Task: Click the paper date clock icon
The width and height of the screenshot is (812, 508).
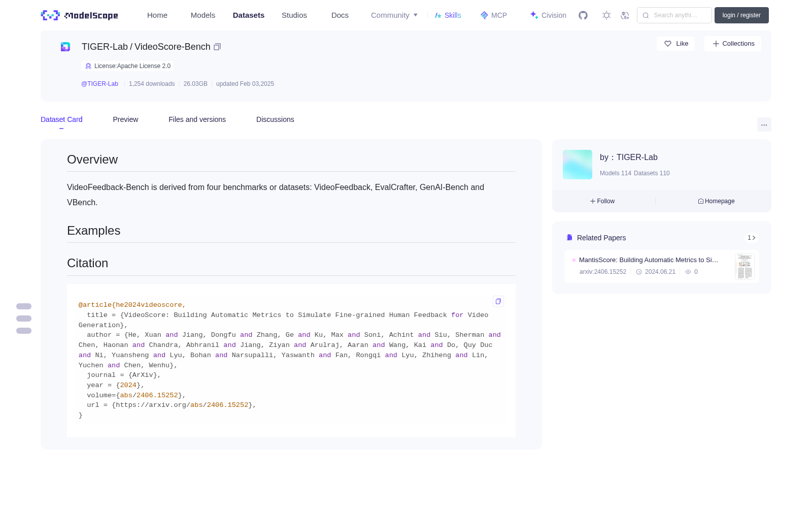Action: point(639,272)
